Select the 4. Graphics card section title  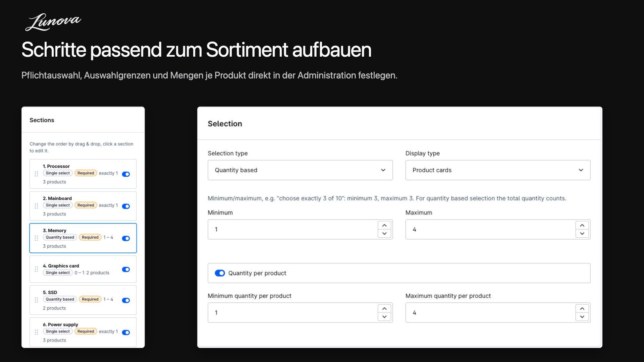click(61, 266)
